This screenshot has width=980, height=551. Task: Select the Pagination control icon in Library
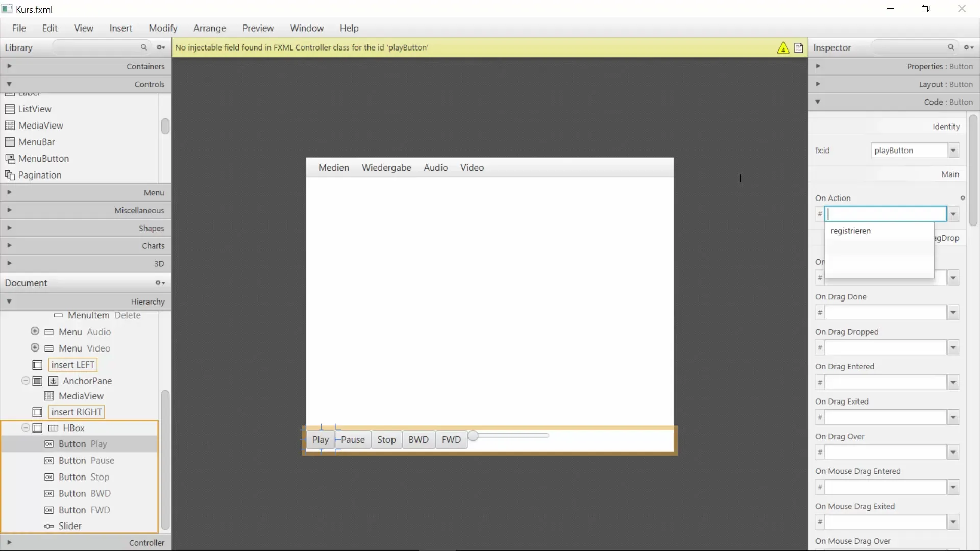click(x=10, y=175)
